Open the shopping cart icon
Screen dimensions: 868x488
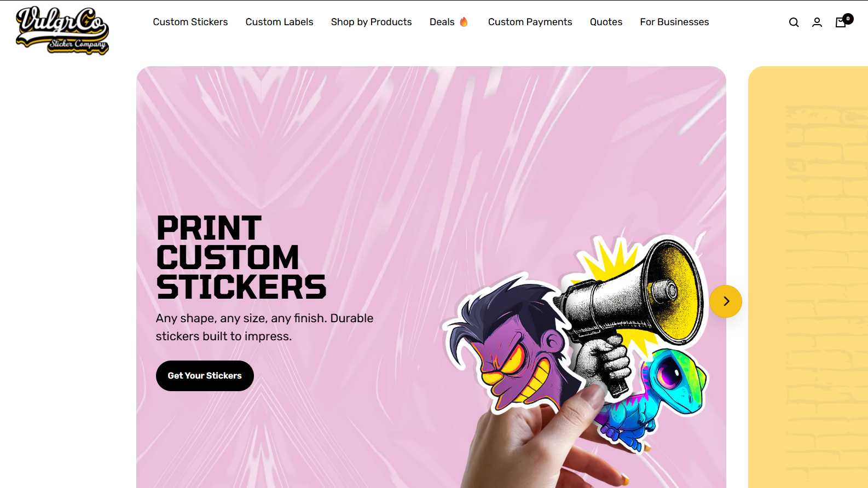841,22
